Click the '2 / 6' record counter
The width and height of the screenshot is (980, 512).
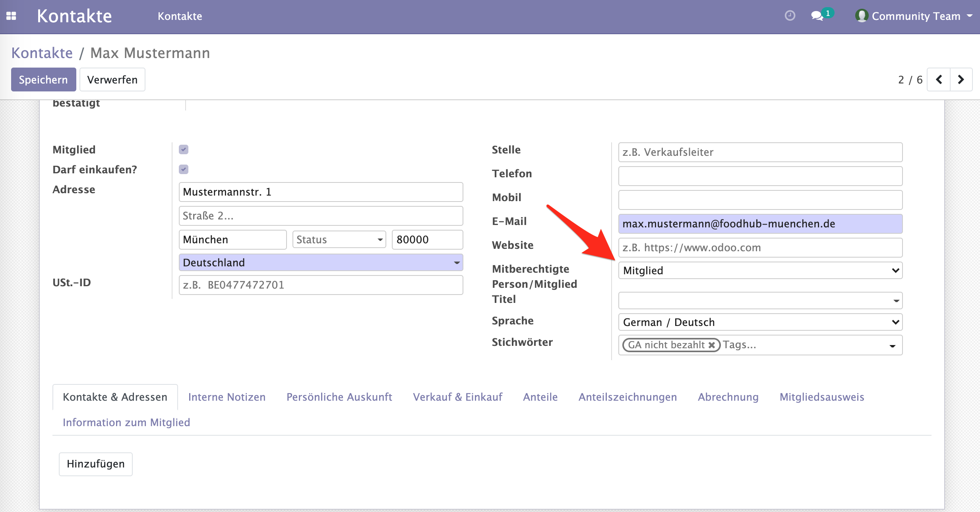910,80
